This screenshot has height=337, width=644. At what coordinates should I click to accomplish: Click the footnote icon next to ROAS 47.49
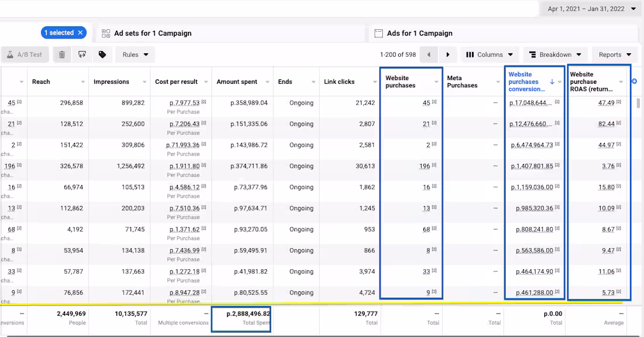point(619,102)
